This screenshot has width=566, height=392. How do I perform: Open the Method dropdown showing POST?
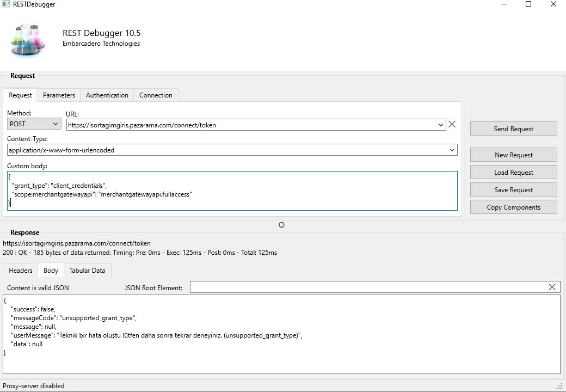(x=34, y=124)
